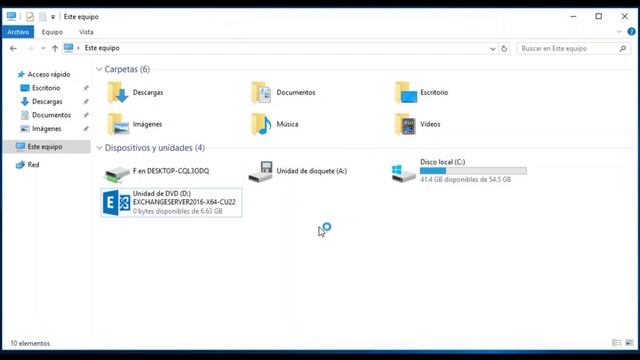This screenshot has height=360, width=640.
Task: Click the '10 elementos' status text
Action: click(30, 344)
